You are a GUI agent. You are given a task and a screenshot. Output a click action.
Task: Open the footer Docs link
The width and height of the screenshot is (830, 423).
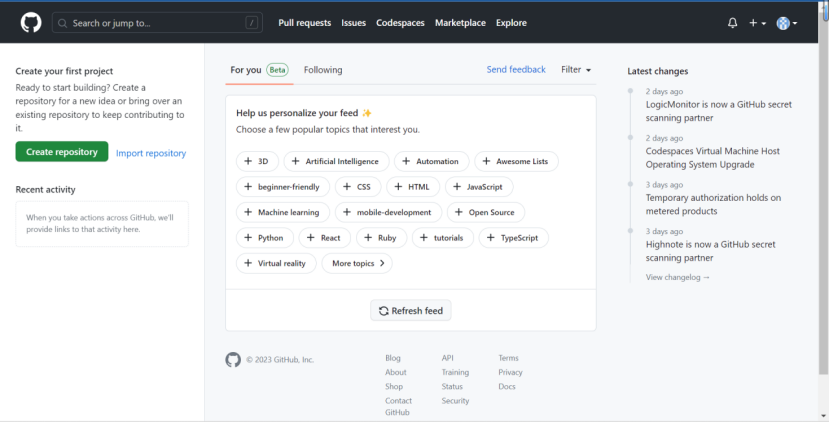click(507, 386)
